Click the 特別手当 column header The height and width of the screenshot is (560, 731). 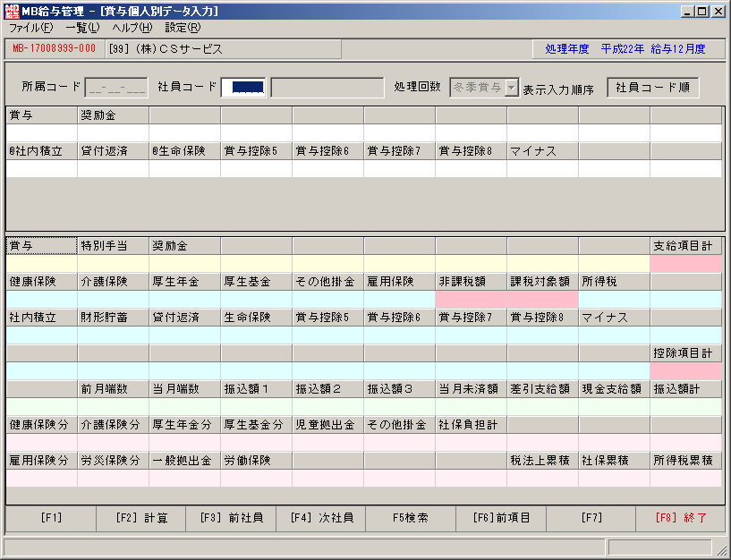114,246
